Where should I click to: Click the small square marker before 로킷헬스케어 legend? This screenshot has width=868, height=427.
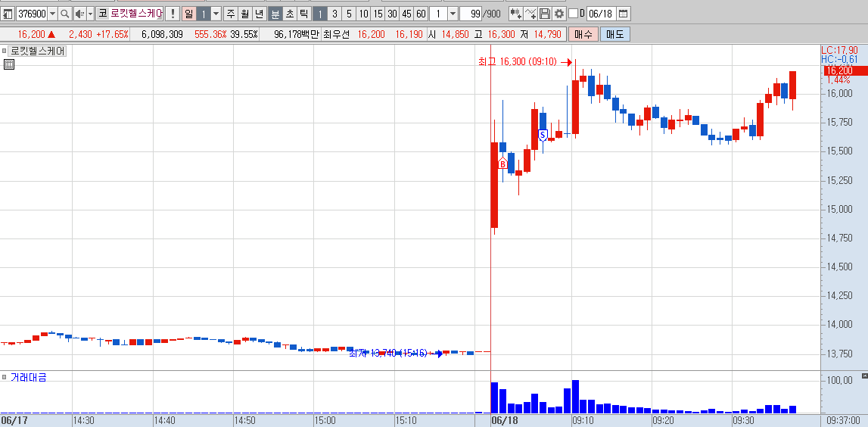tap(5, 51)
